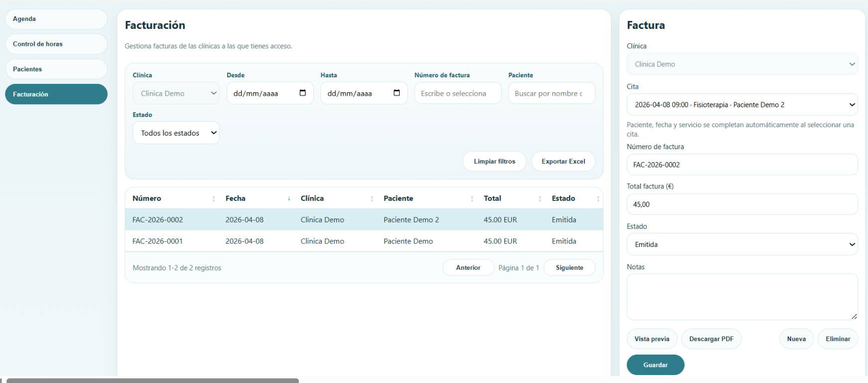Image resolution: width=868 pixels, height=383 pixels.
Task: Edit the Total factura 45,00 field
Action: coord(742,204)
